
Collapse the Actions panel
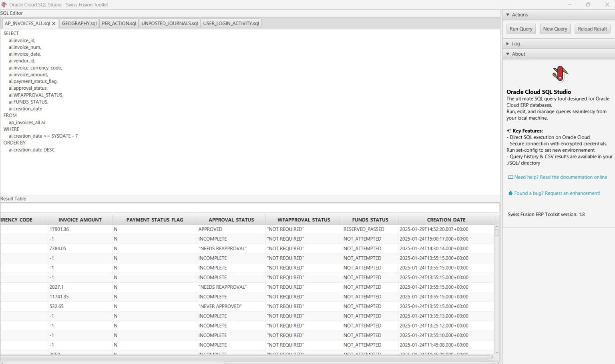point(508,14)
